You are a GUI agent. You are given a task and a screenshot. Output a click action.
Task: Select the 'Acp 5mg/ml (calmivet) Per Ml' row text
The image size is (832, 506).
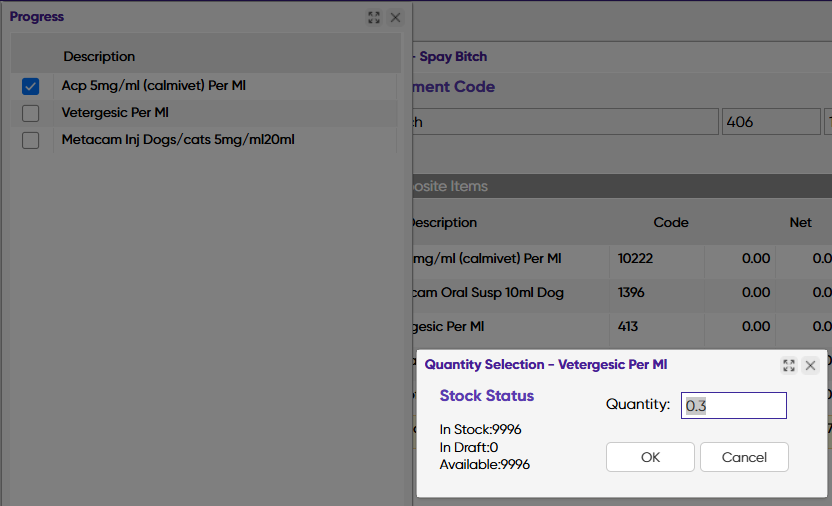[153, 85]
